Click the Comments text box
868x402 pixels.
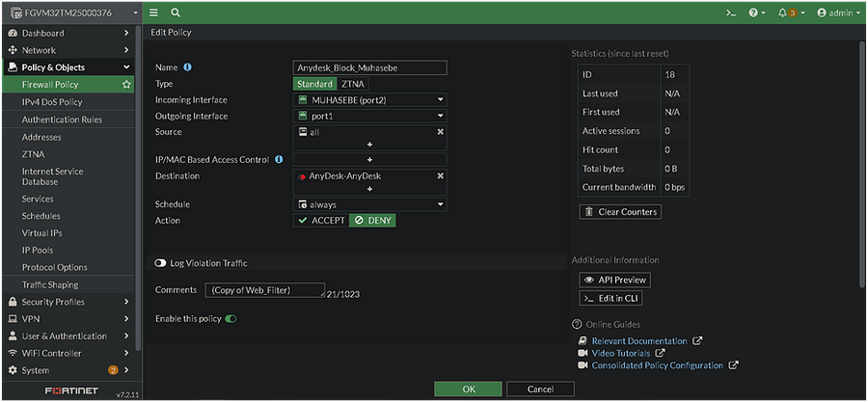pos(265,290)
